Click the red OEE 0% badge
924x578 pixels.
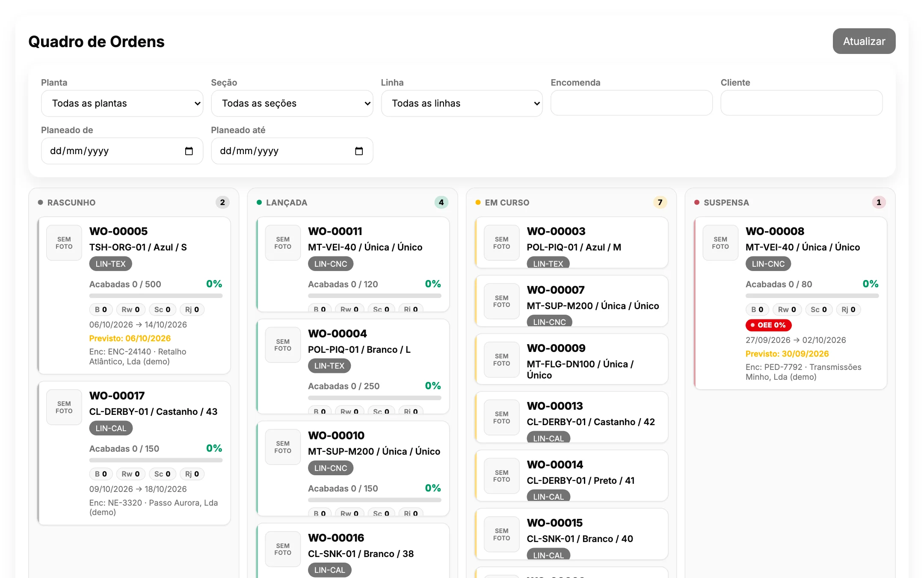point(768,325)
